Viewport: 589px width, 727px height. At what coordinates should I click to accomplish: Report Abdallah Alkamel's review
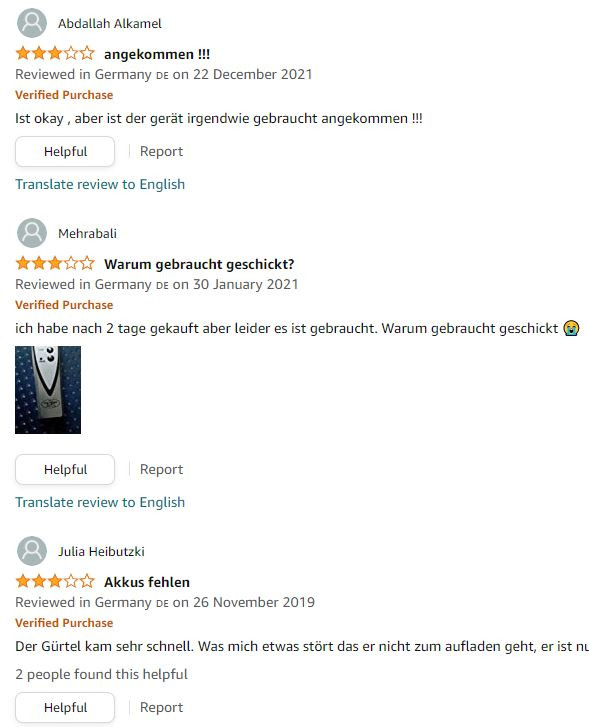coord(161,152)
